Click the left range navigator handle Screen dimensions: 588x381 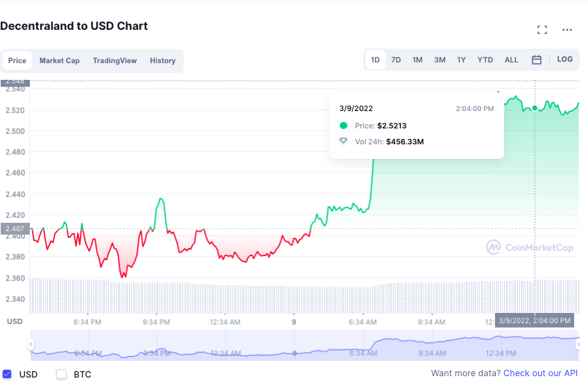tap(31, 344)
